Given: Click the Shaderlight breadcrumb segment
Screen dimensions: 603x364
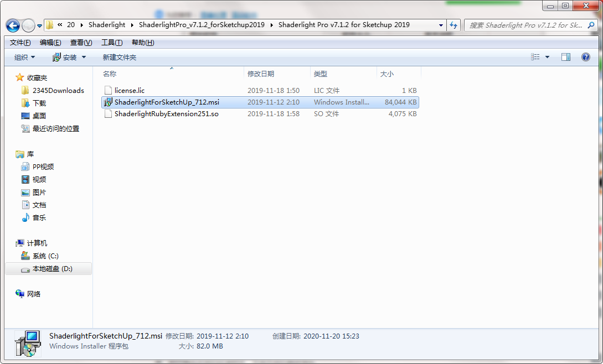Looking at the screenshot, I should tap(107, 24).
